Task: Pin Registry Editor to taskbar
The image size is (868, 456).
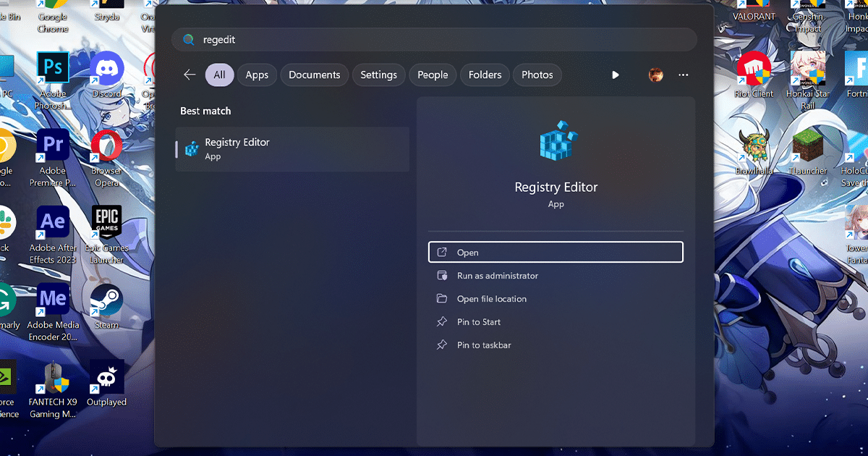Action: tap(483, 345)
